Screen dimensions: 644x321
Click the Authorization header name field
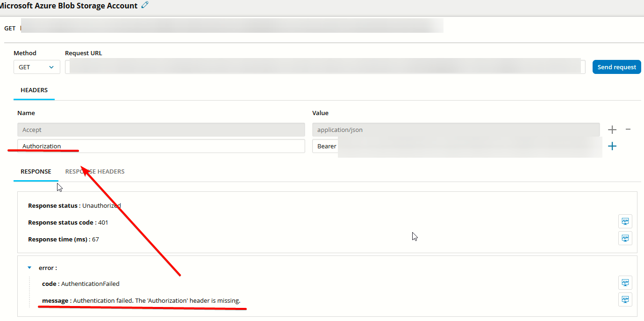point(161,146)
